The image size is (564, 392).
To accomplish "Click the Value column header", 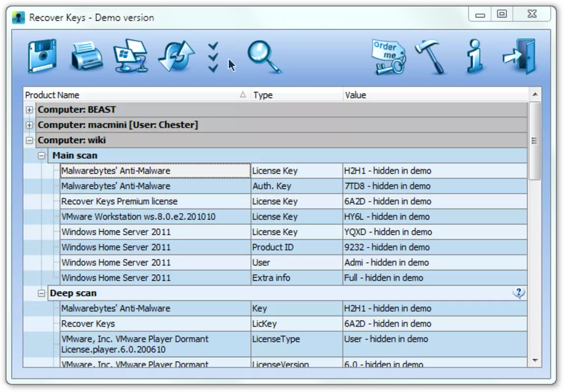I will click(435, 95).
